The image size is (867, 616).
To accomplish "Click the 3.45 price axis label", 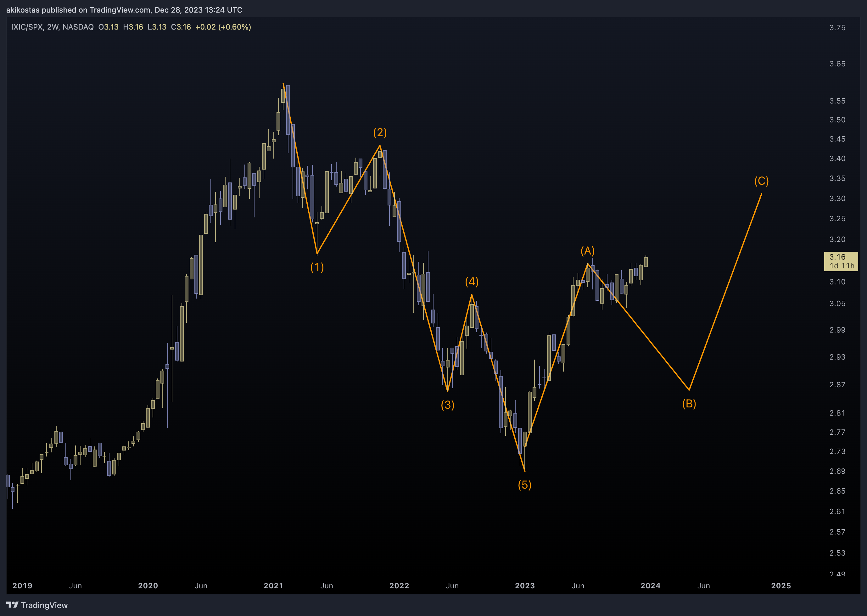I will (x=837, y=139).
